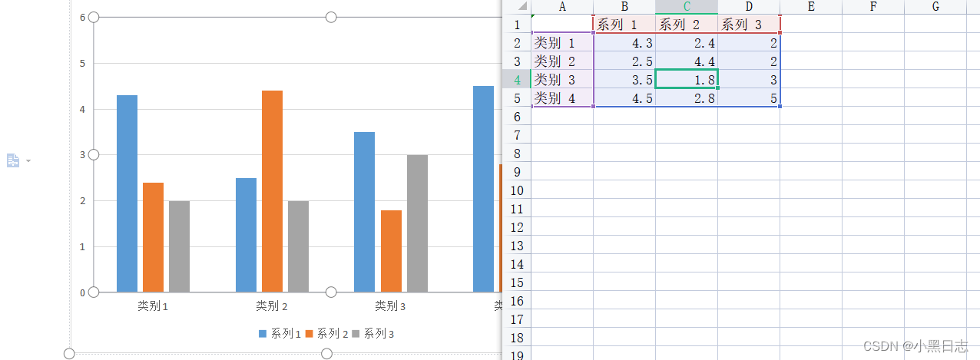Click cell with value 2.4
The width and height of the screenshot is (980, 360).
point(687,42)
